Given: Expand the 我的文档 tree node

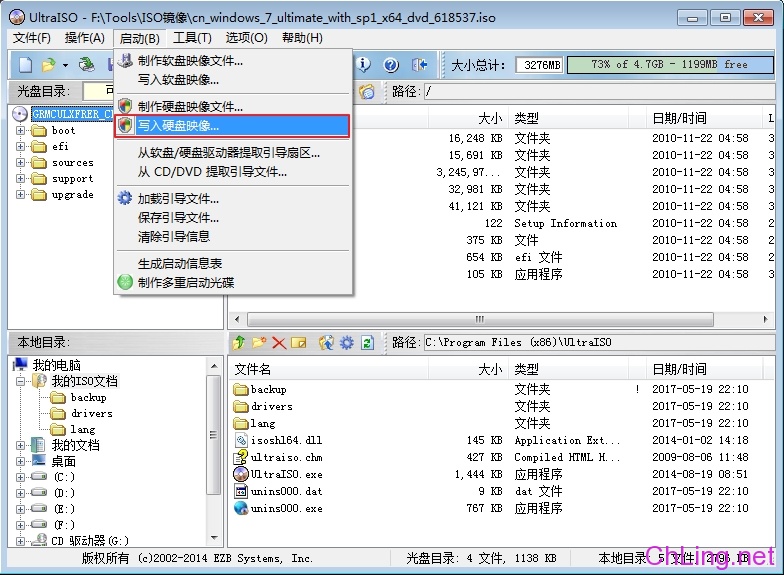Looking at the screenshot, I should [20, 445].
